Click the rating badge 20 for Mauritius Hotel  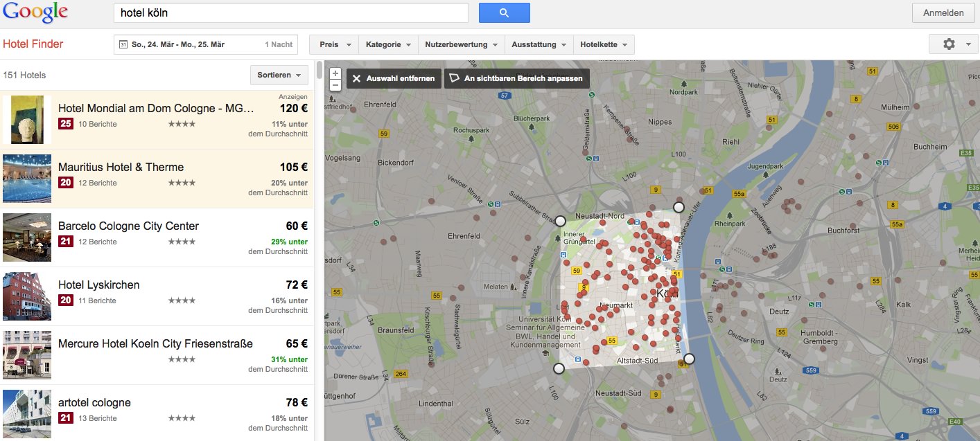(65, 183)
